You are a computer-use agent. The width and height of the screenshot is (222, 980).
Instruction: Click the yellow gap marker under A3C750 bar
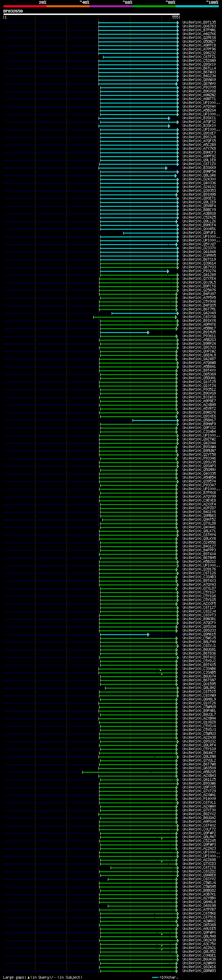click(162, 945)
